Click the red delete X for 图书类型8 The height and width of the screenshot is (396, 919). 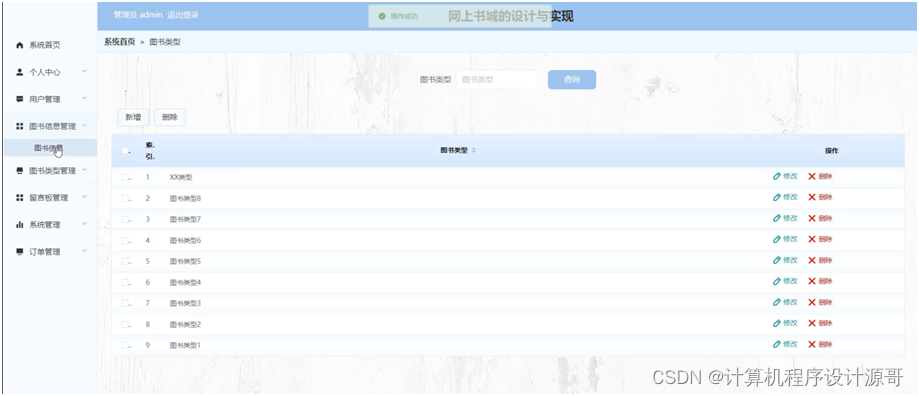pyautogui.click(x=812, y=197)
